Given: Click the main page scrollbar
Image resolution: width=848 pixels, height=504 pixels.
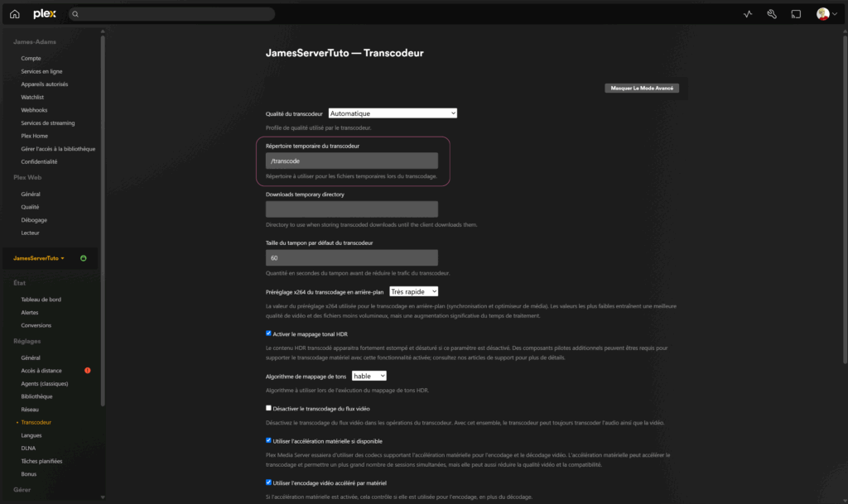Looking at the screenshot, I should click(845, 199).
